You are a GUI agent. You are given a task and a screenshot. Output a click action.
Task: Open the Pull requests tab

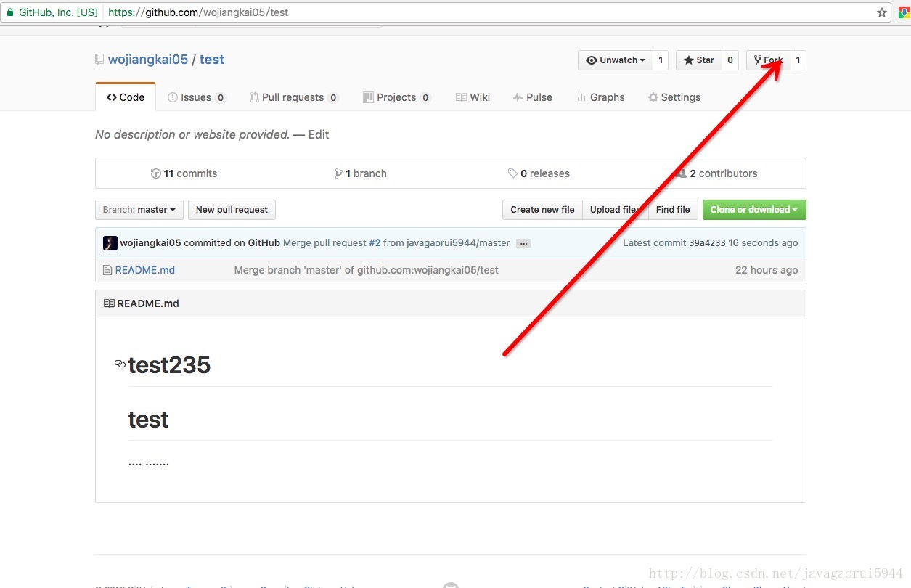click(294, 97)
